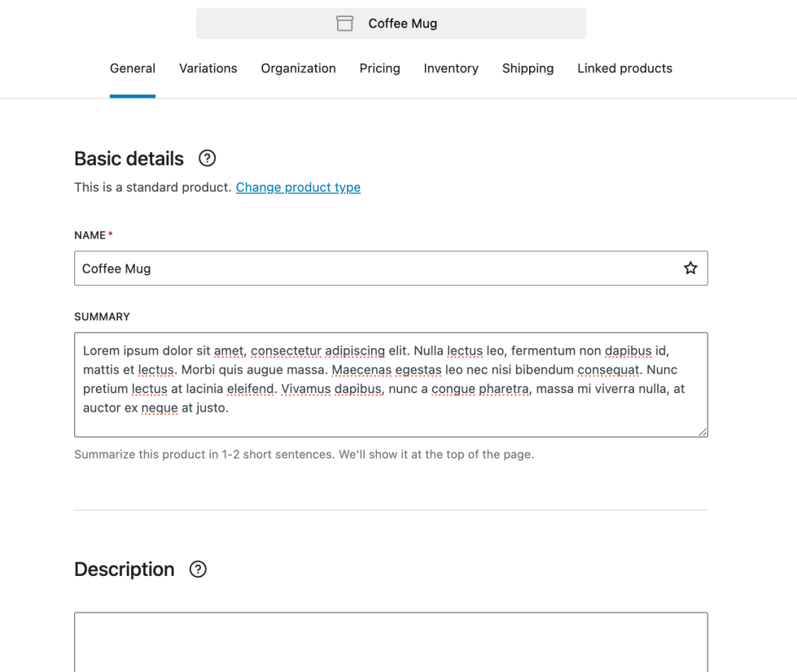Click inside the Summary text area
The width and height of the screenshot is (797, 672).
pyautogui.click(x=391, y=384)
